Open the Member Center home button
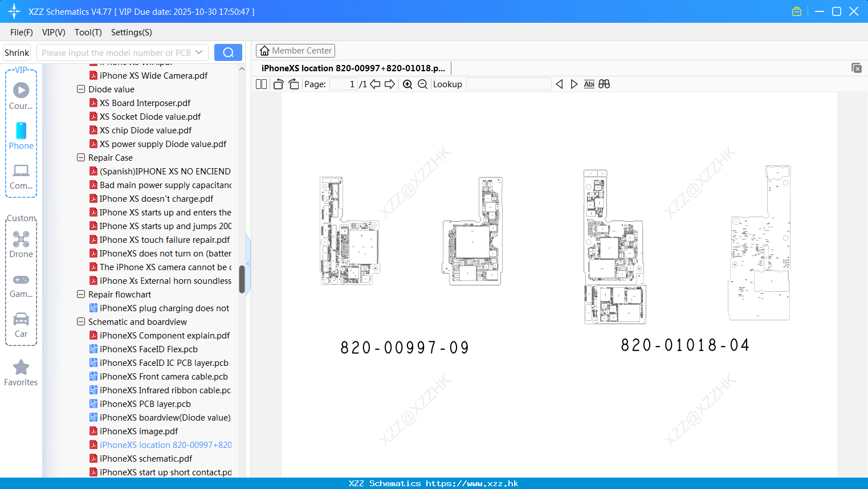Viewport: 868px width, 489px height. (295, 51)
